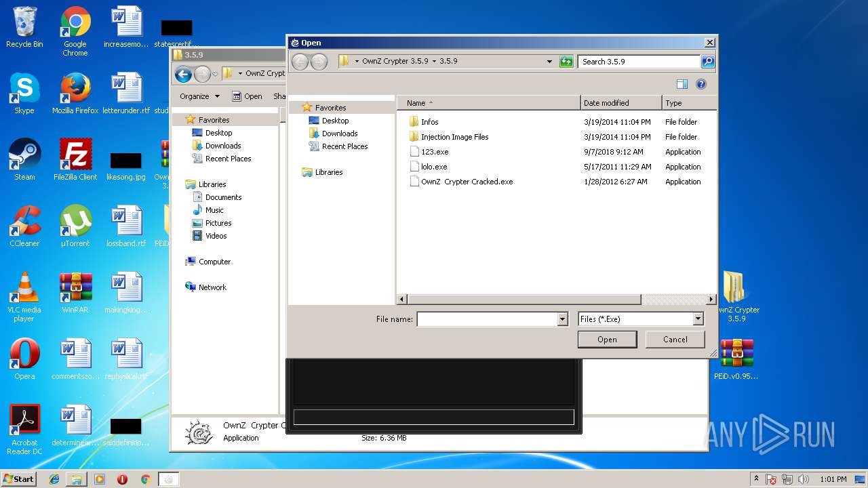Sort by Date modified column header
The image size is (868, 488).
(621, 103)
